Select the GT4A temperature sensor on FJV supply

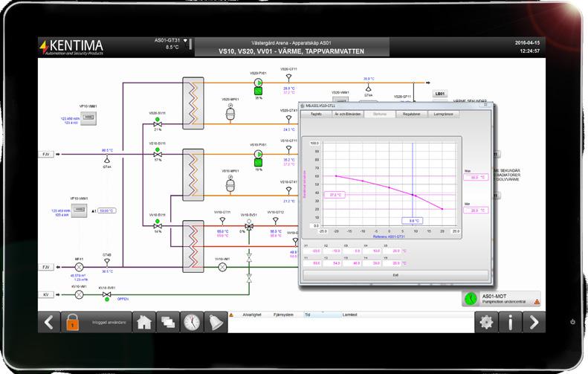pyautogui.click(x=107, y=159)
